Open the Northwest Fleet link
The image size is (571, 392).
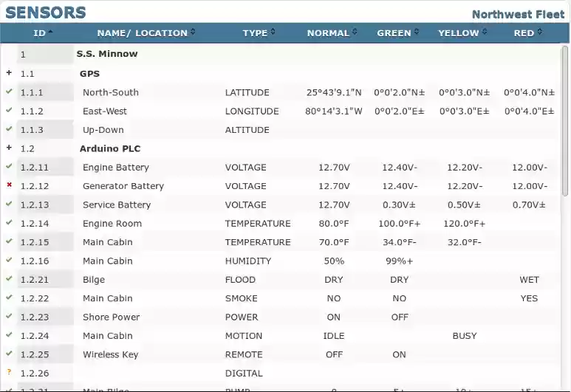(518, 15)
